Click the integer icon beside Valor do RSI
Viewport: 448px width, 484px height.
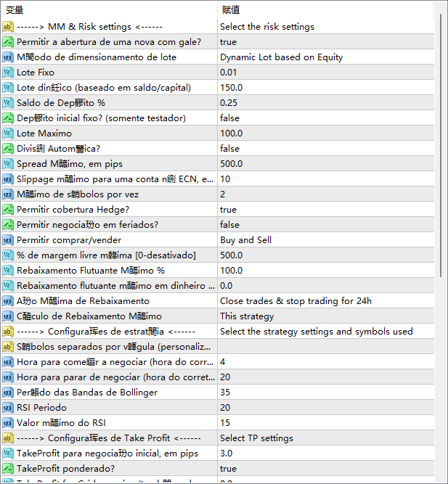8,423
